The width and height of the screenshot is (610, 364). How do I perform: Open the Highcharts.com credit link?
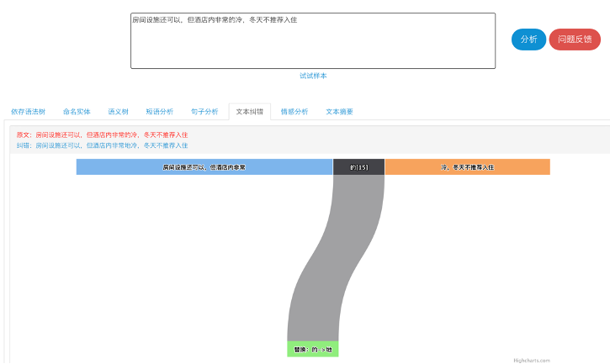530,360
